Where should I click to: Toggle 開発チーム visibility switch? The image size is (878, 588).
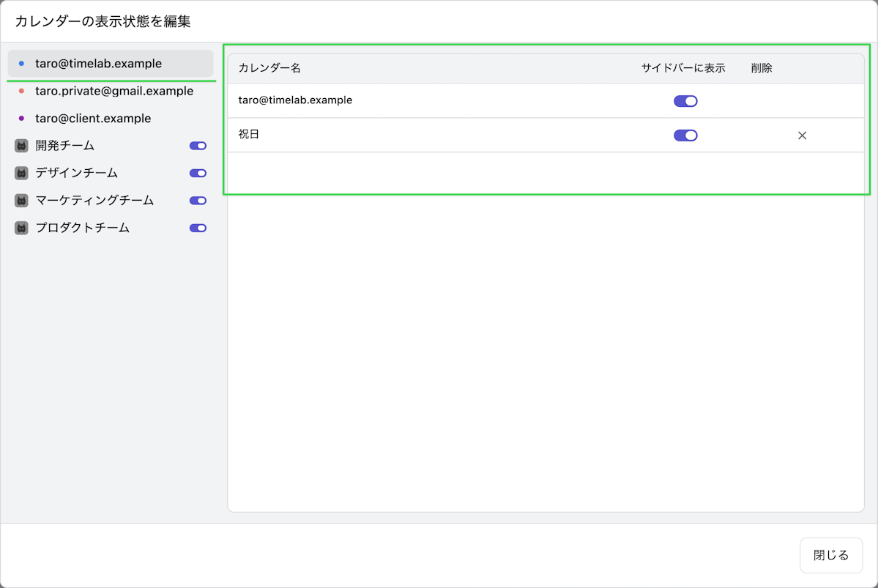point(198,146)
